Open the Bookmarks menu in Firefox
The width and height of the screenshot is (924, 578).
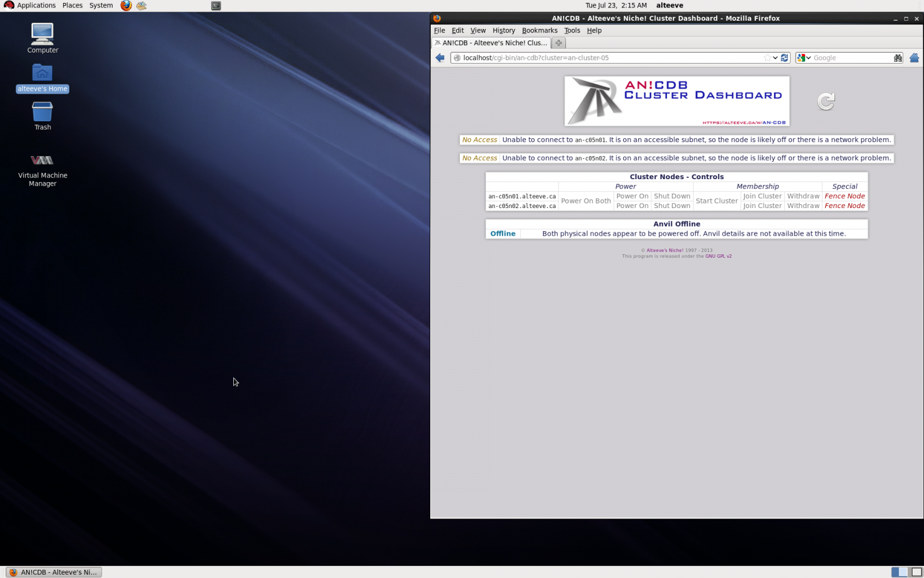point(539,31)
